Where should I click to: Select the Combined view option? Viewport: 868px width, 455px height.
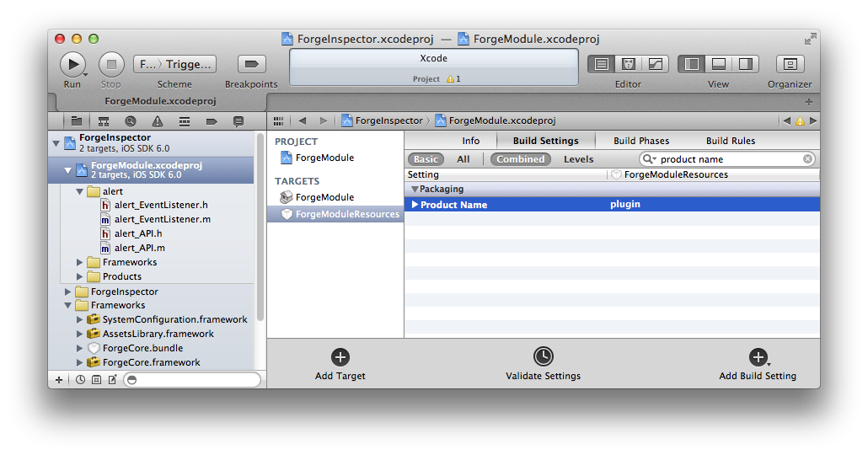520,159
